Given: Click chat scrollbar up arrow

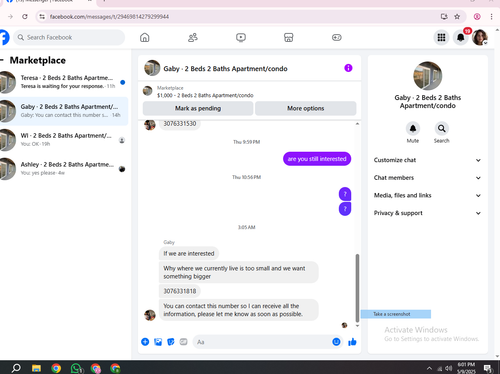Looking at the screenshot, I should coord(357,124).
